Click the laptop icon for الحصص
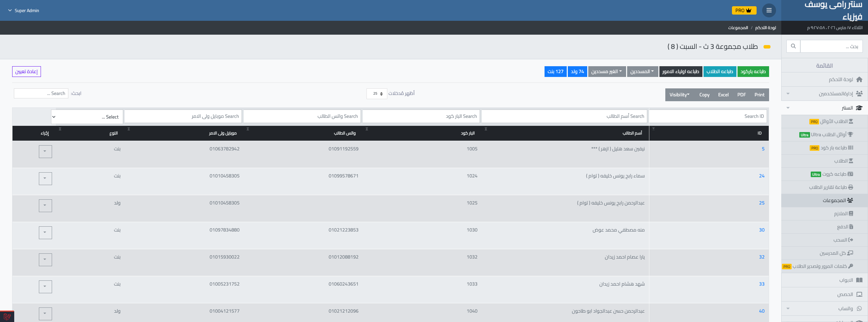The image size is (868, 322). [859, 294]
